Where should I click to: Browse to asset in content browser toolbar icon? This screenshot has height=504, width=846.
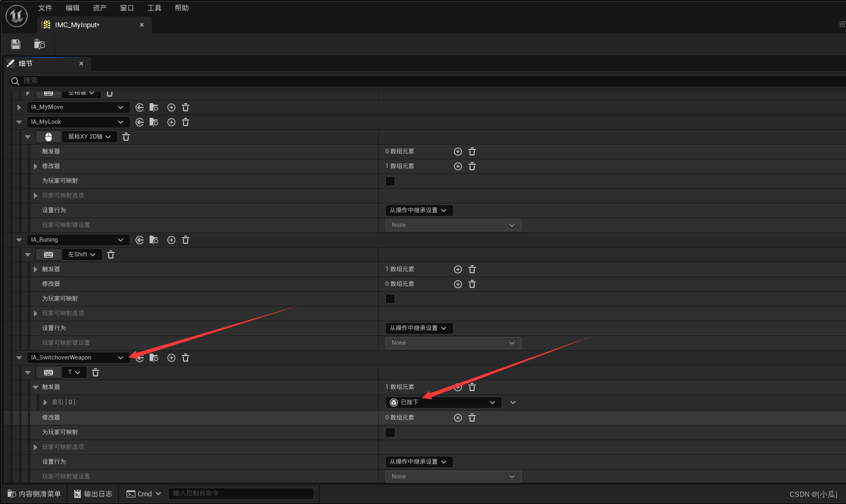pos(39,44)
